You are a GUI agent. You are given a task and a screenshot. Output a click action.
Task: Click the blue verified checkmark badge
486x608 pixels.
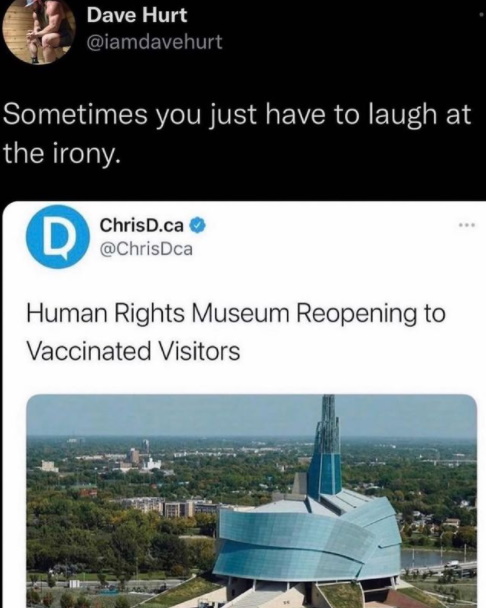pyautogui.click(x=198, y=226)
